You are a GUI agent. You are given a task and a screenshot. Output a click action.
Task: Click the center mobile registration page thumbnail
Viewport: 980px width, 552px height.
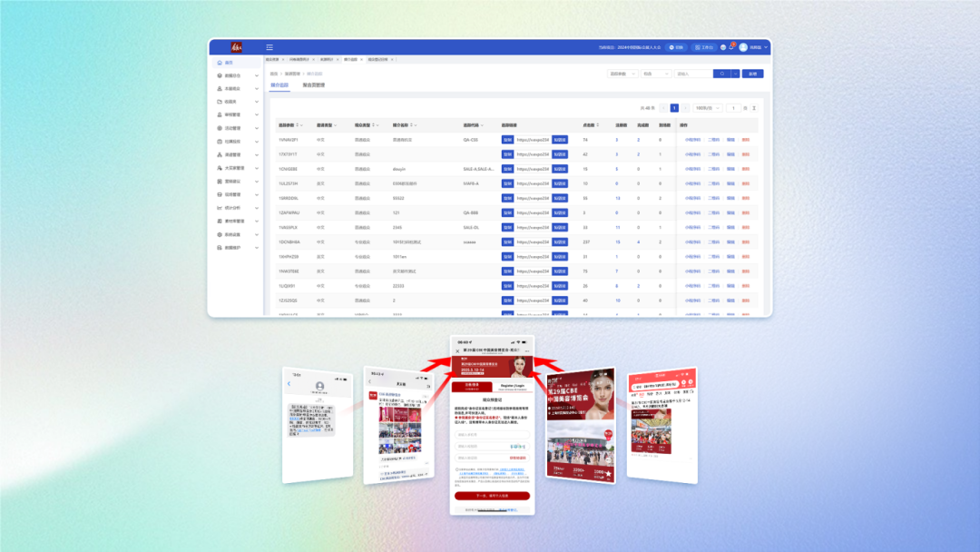point(493,427)
